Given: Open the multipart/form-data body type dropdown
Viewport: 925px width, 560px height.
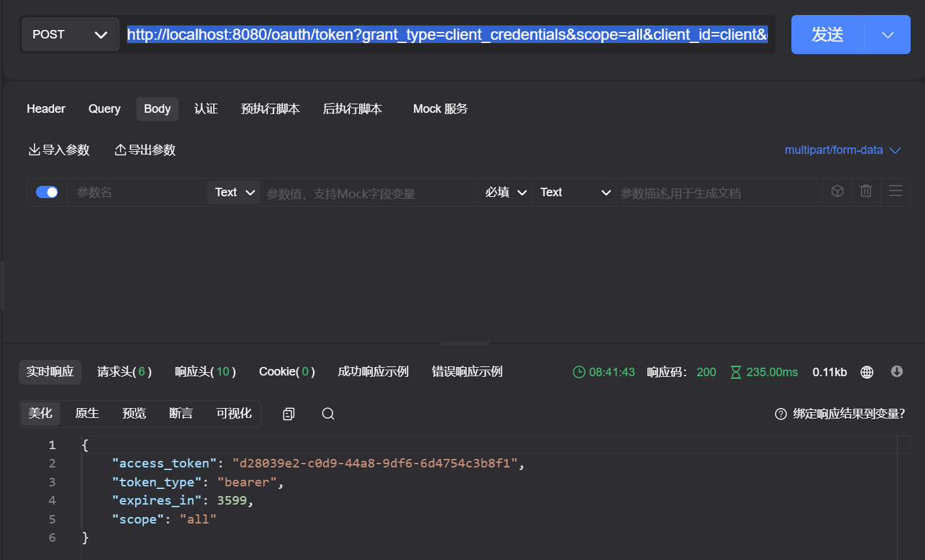Looking at the screenshot, I should pyautogui.click(x=842, y=150).
